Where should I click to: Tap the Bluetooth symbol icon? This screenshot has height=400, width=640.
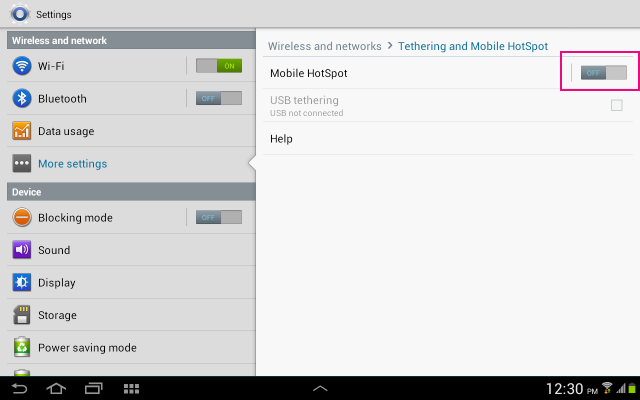[x=22, y=98]
